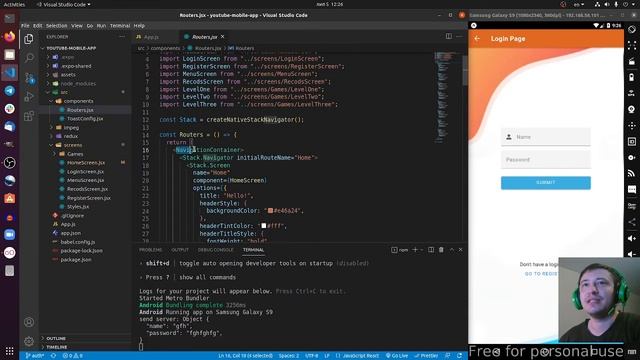Switch to the PROBLEMS panel tab
This screenshot has height=360, width=640.
150,250
